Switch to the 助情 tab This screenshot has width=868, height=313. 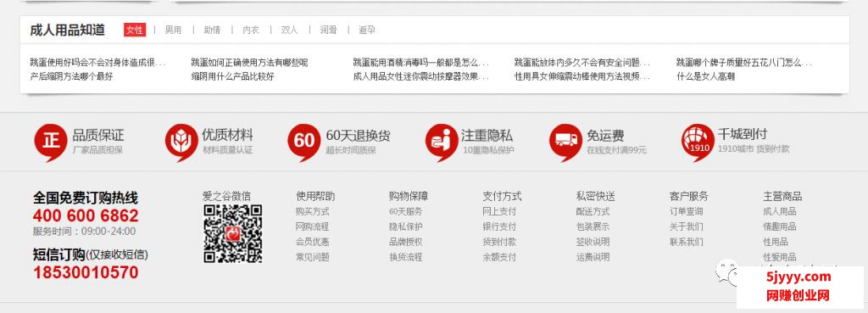pyautogui.click(x=212, y=30)
